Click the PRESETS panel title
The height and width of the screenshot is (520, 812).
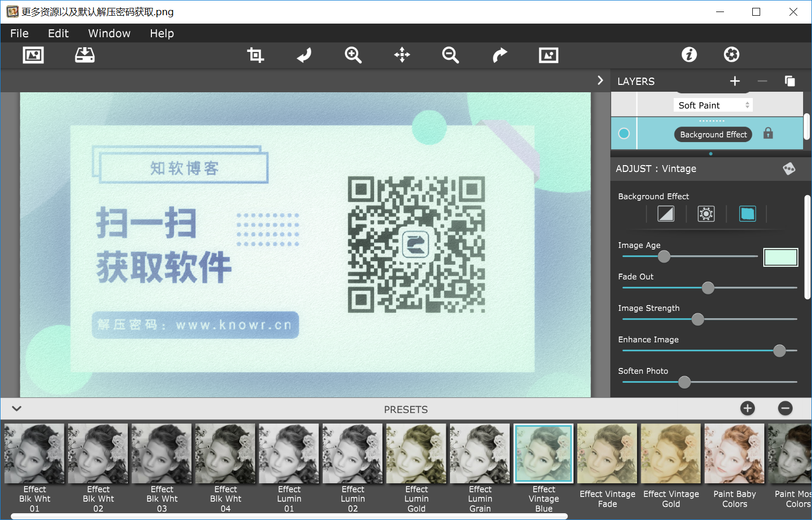tap(406, 409)
